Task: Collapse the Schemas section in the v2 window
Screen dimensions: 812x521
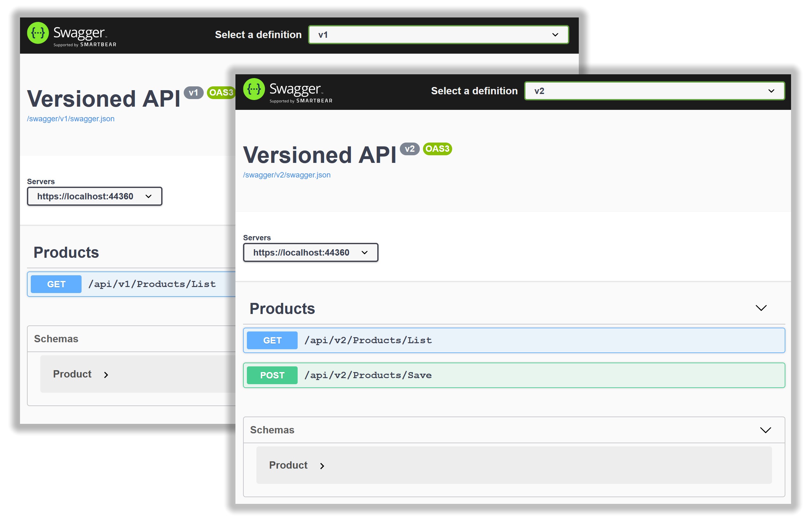Action: point(765,430)
